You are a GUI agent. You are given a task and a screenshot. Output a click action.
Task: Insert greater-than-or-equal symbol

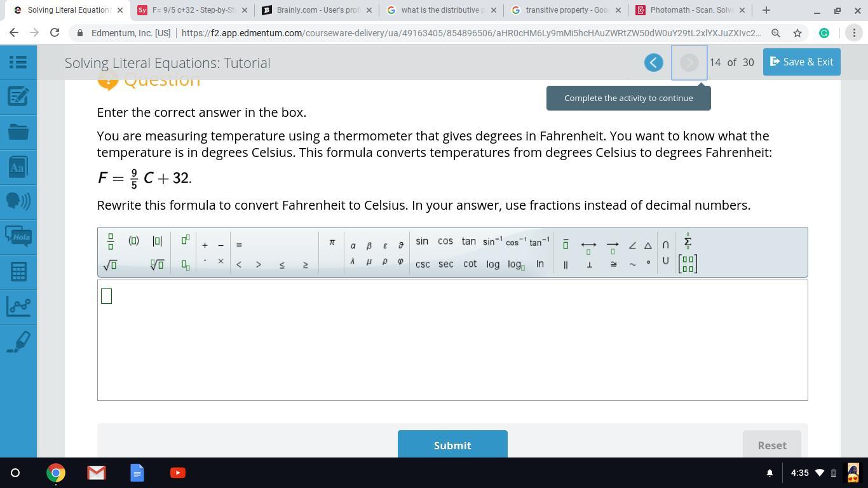pos(306,264)
